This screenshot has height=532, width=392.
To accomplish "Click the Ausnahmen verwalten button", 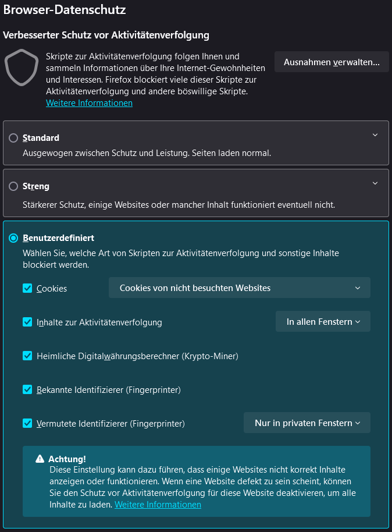I will pyautogui.click(x=332, y=62).
